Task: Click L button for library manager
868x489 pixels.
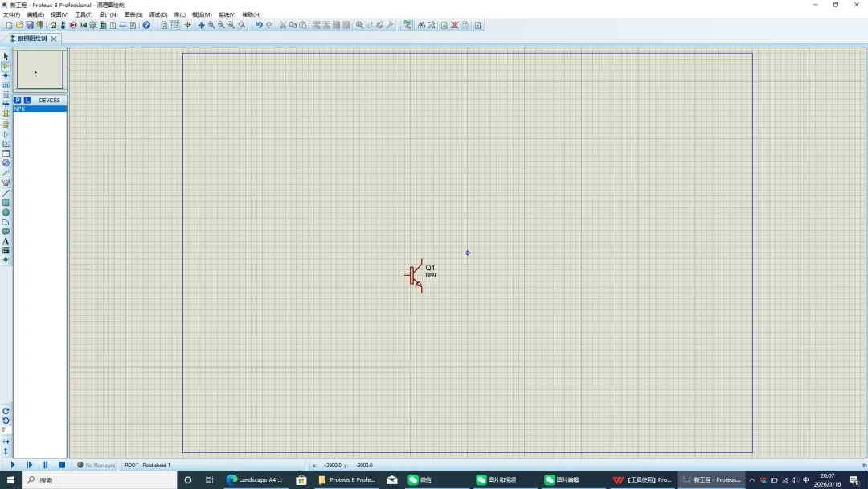Action: pyautogui.click(x=27, y=101)
